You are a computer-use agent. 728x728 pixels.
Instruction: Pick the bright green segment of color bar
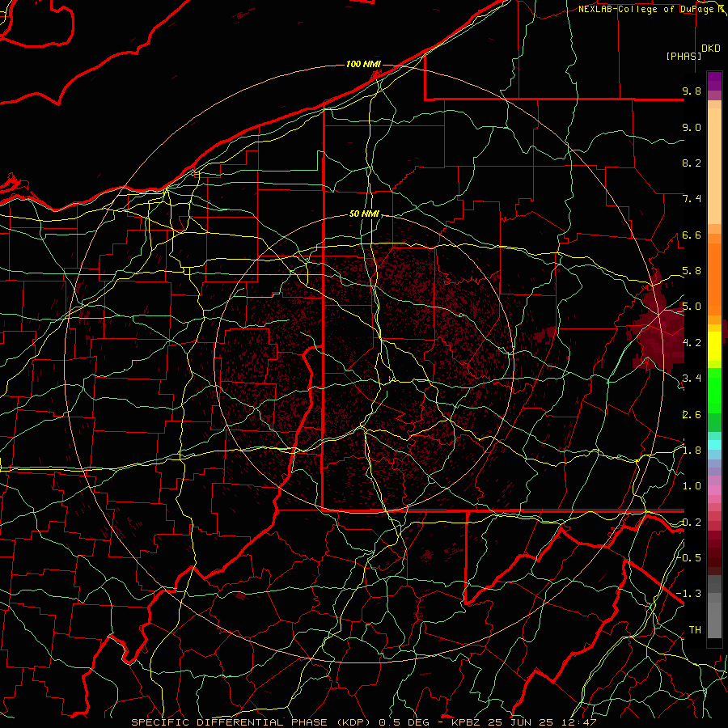[x=714, y=390]
